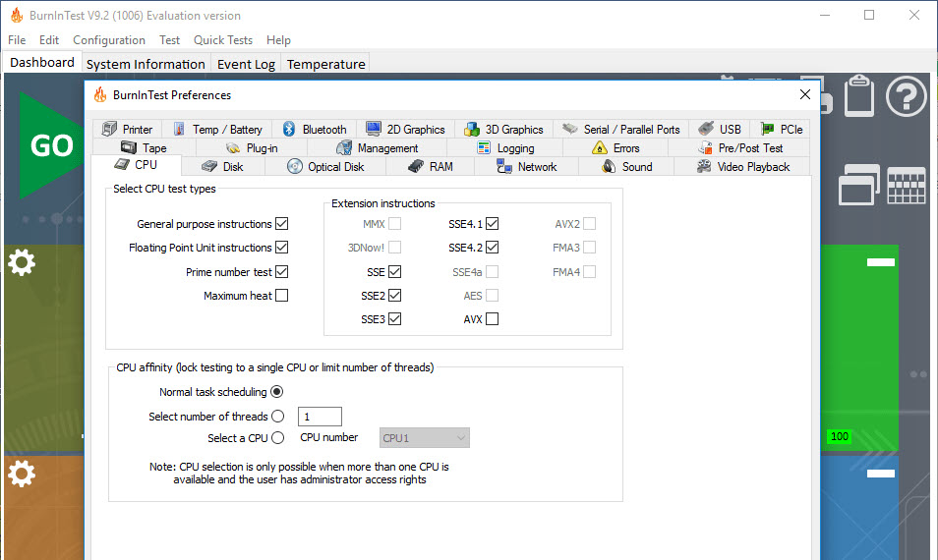The width and height of the screenshot is (938, 560).
Task: Choose Select number of threads option
Action: (277, 416)
